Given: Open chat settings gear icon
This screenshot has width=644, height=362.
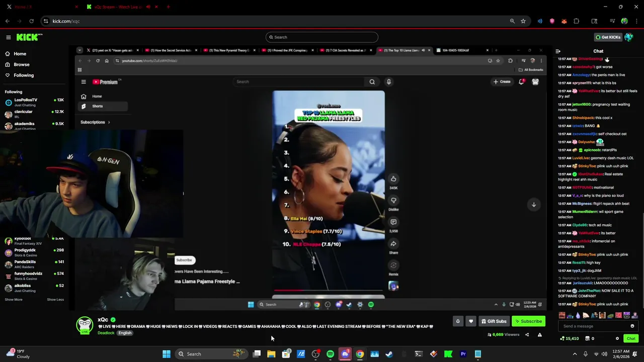Looking at the screenshot, I should 617,338.
